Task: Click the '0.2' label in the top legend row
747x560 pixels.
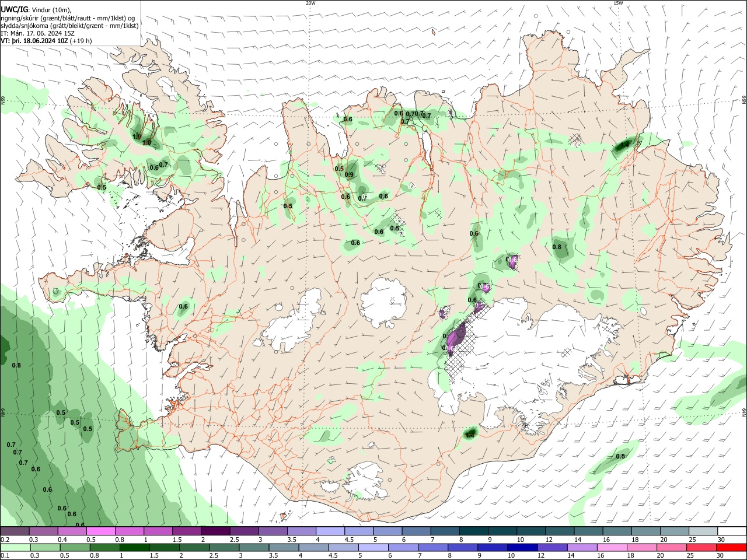Action: [x=4, y=540]
